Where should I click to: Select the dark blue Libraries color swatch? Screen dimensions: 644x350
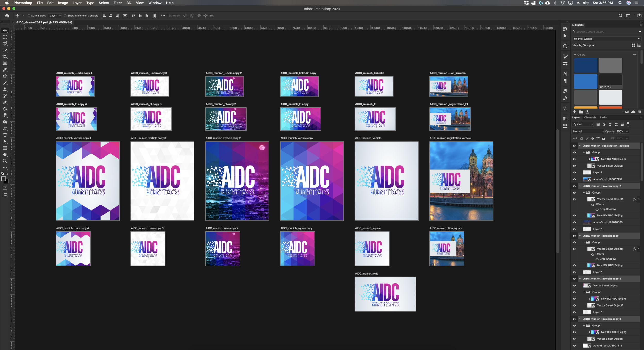586,65
